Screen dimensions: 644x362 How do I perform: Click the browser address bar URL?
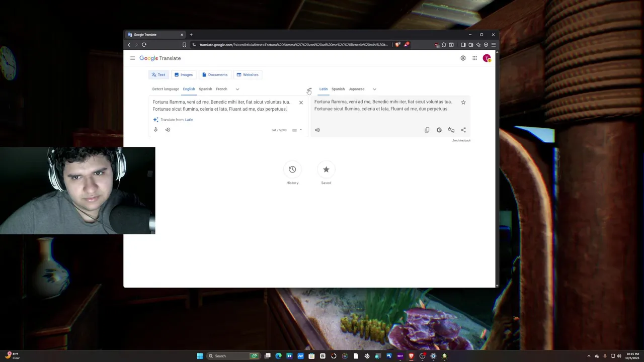coord(293,45)
